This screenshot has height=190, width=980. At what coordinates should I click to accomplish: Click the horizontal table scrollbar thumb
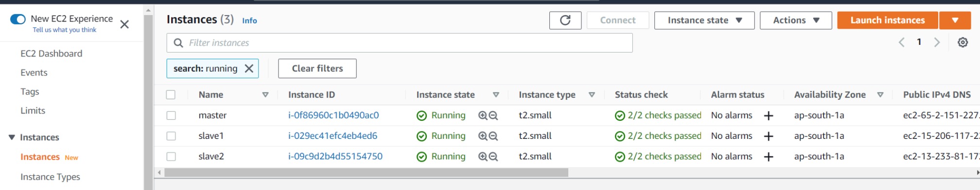coord(366,172)
